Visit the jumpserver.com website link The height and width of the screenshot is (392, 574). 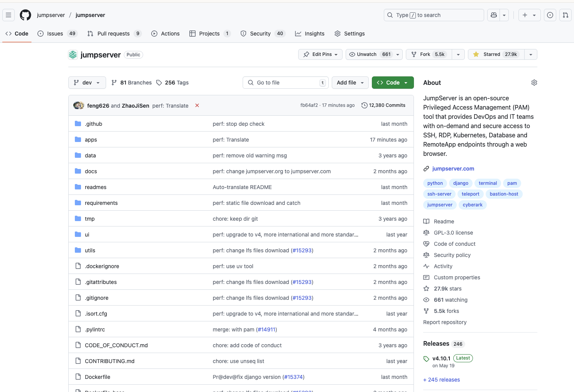coord(453,169)
